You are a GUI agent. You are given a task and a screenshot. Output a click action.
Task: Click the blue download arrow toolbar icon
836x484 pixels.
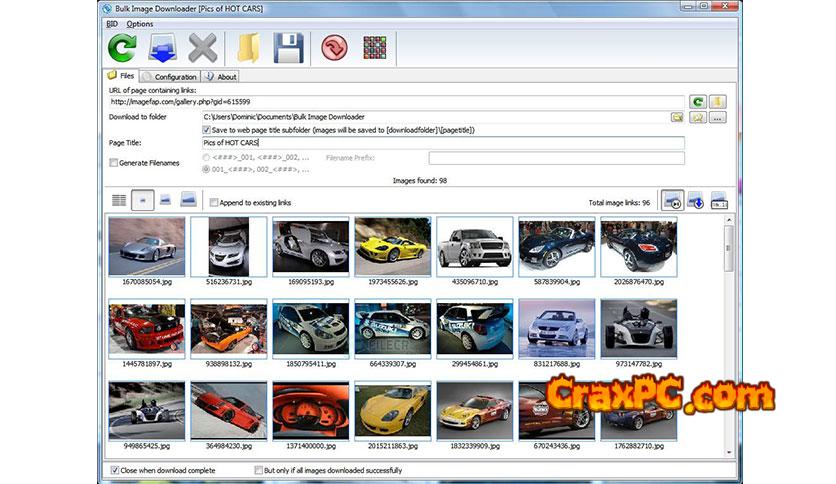pos(162,48)
